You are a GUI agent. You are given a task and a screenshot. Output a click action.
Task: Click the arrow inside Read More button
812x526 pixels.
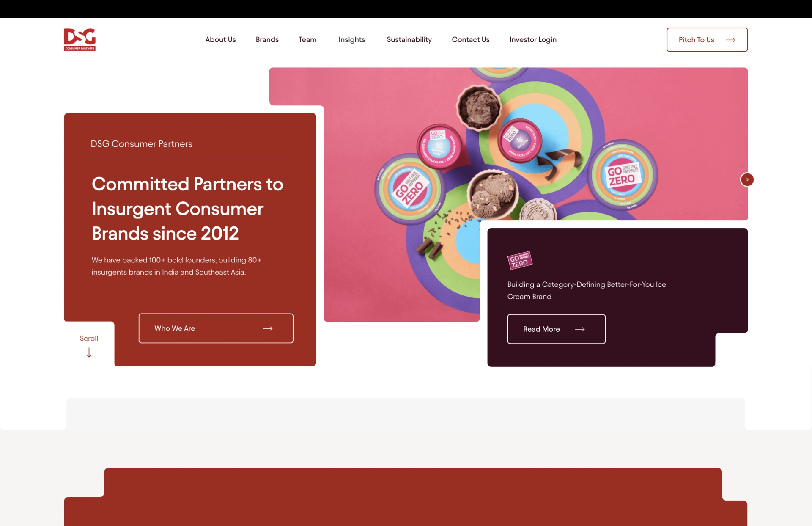pyautogui.click(x=580, y=329)
